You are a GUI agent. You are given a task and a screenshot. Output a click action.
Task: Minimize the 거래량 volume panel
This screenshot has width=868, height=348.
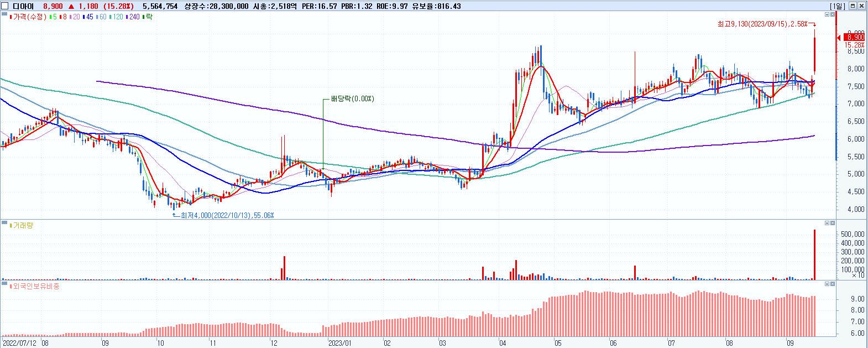click(827, 223)
